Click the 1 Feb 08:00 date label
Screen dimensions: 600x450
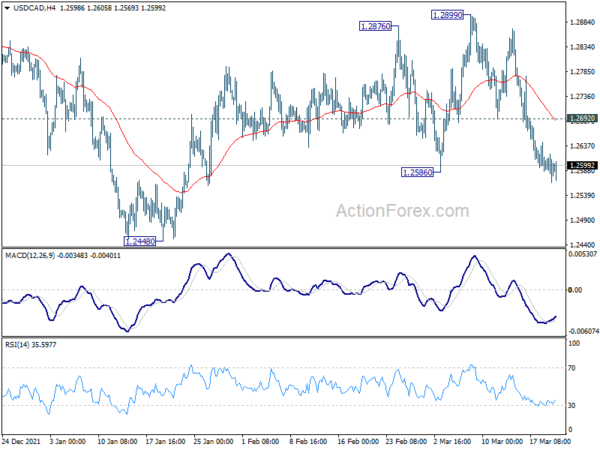click(261, 441)
